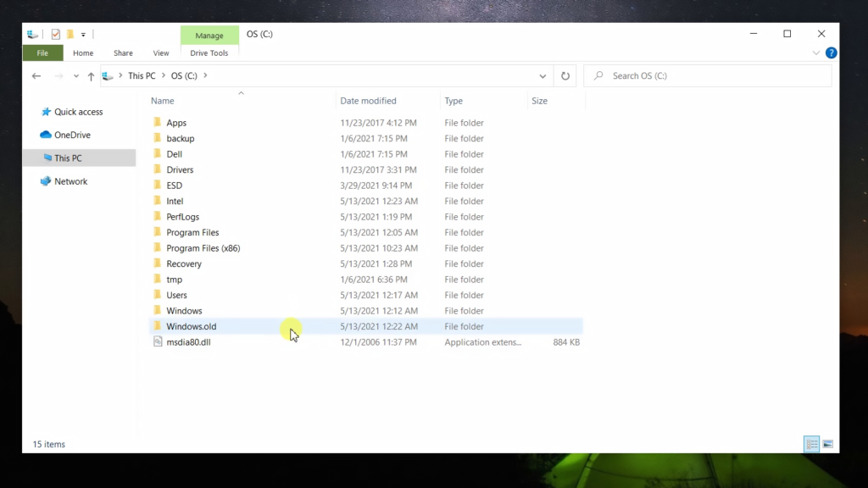Switch to Details view layout

pos(811,444)
